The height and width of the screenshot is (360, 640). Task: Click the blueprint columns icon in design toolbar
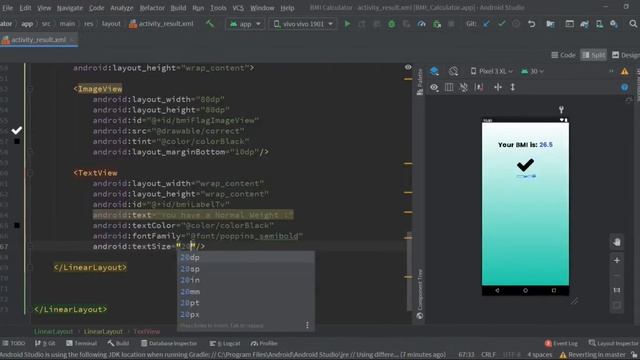(x=449, y=87)
